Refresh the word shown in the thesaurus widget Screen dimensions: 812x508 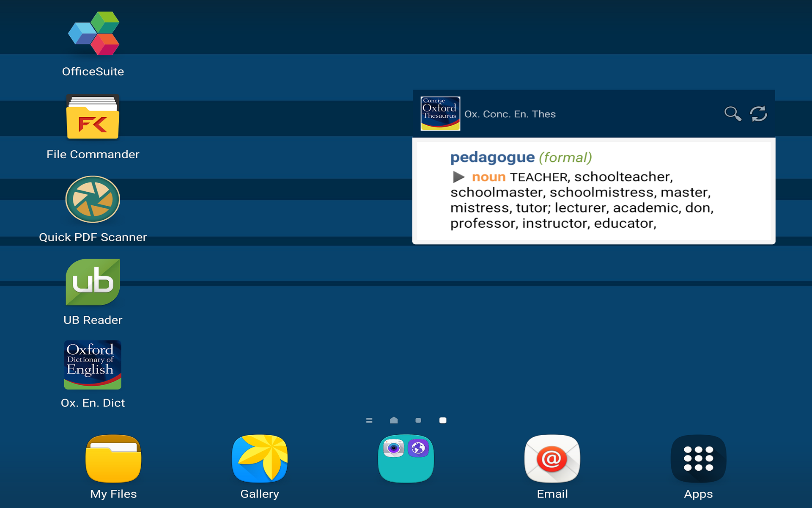tap(758, 113)
